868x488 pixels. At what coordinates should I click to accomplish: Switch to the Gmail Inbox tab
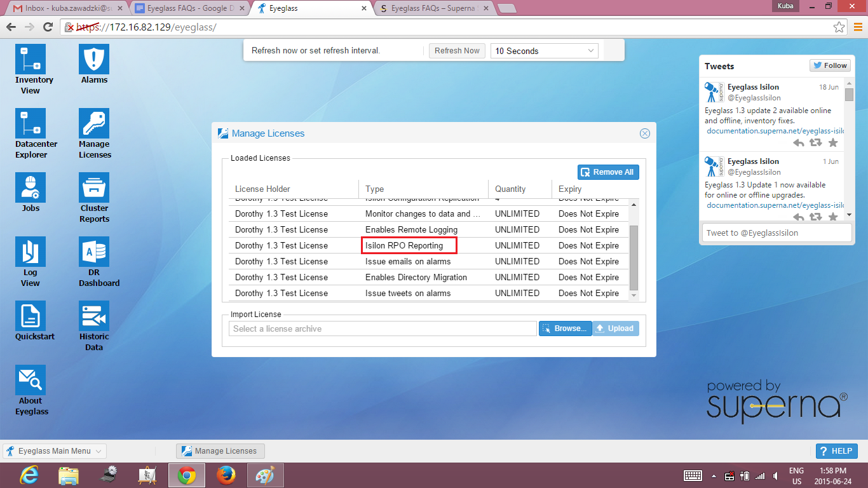point(68,8)
